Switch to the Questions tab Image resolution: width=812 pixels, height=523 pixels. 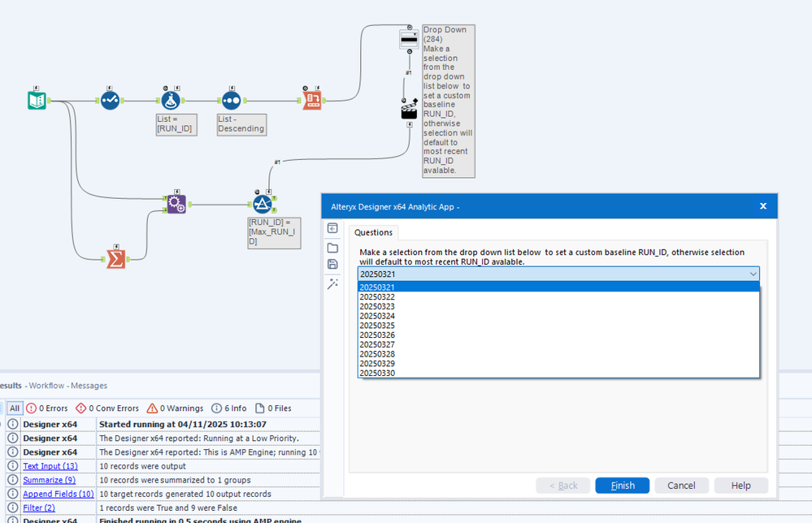(x=373, y=232)
